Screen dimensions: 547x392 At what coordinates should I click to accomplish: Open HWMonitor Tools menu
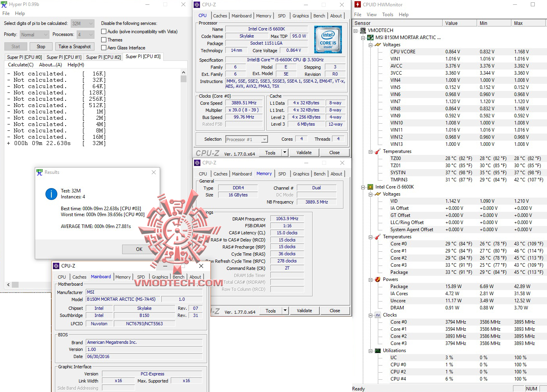(x=388, y=15)
